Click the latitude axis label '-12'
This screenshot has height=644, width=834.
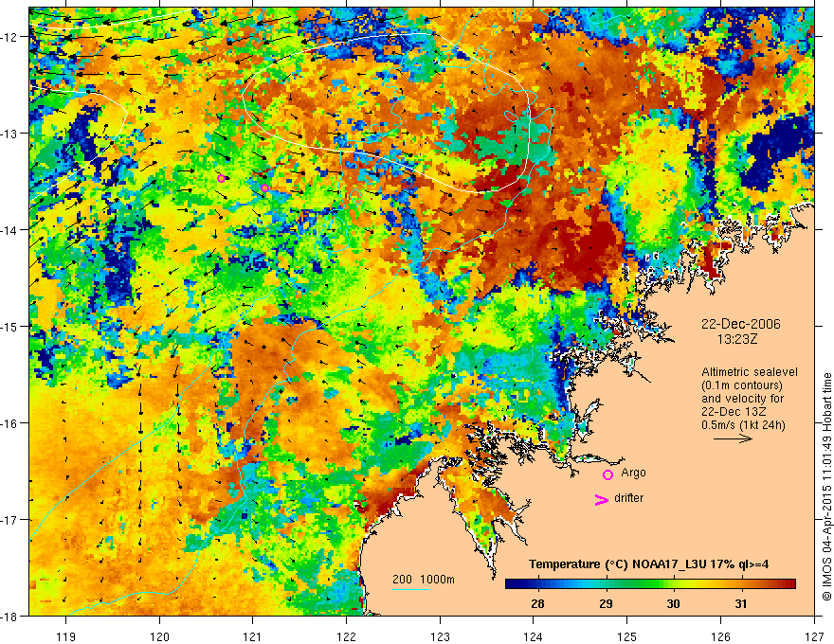(9, 37)
